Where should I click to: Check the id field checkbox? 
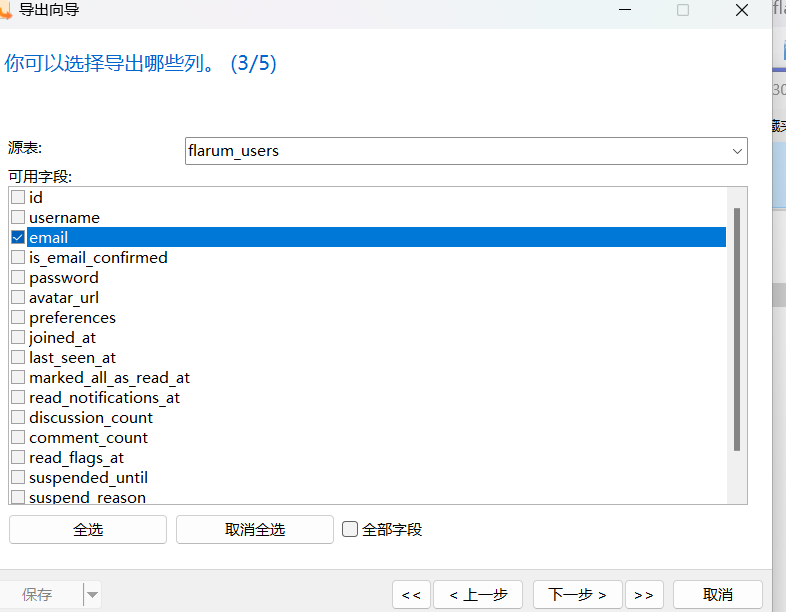18,197
